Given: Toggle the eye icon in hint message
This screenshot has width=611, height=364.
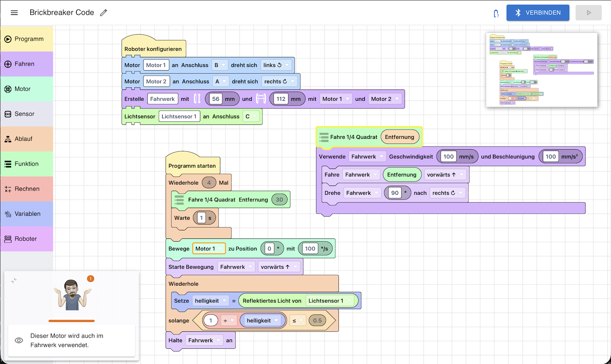Looking at the screenshot, I should tap(19, 340).
